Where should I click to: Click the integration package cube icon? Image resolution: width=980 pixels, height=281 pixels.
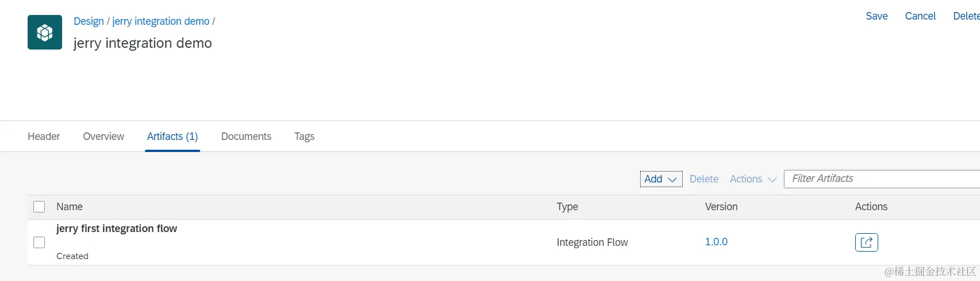tap(45, 32)
